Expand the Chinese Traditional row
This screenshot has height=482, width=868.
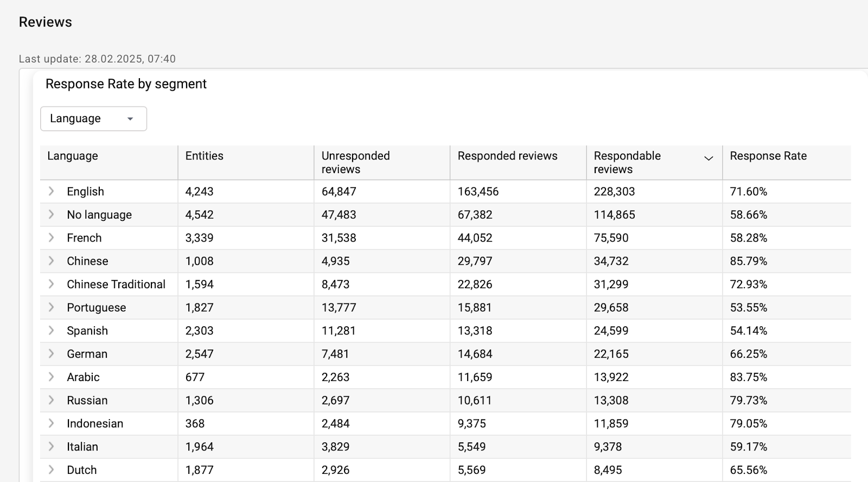point(52,284)
